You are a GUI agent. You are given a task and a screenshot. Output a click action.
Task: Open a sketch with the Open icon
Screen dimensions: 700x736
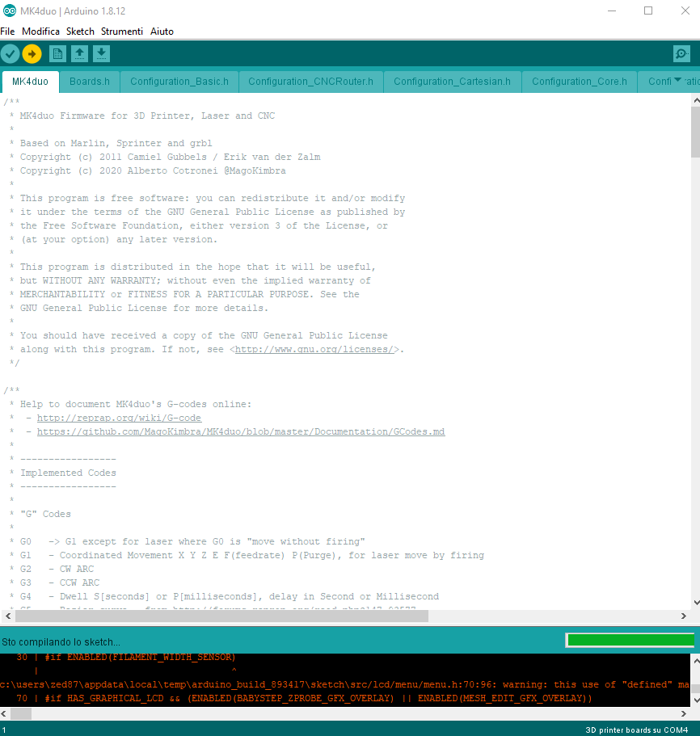coord(80,54)
